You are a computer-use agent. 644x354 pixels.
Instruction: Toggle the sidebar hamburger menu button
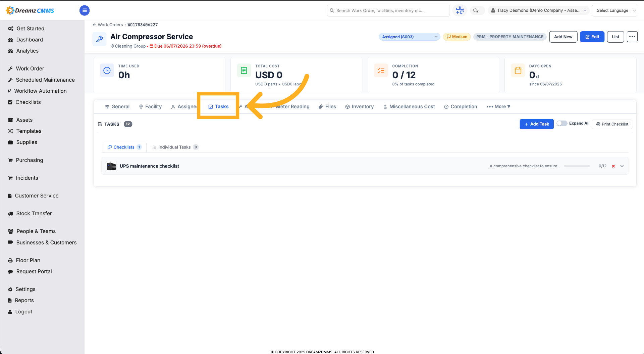coord(85,10)
